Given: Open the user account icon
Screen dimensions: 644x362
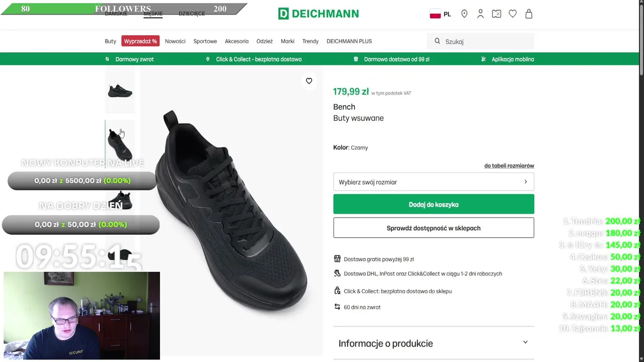Looking at the screenshot, I should [480, 14].
